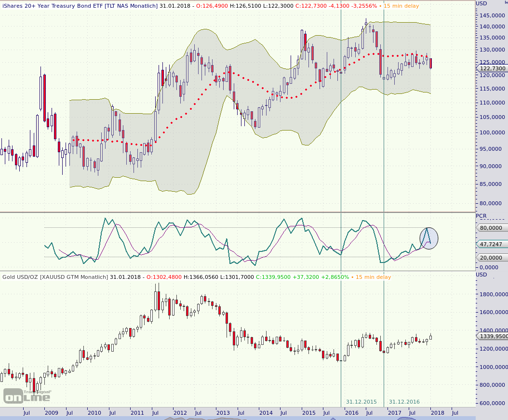Screen dimensions: 508x420
Task: Click the TLT percent change -3,2556%
Action: point(364,6)
